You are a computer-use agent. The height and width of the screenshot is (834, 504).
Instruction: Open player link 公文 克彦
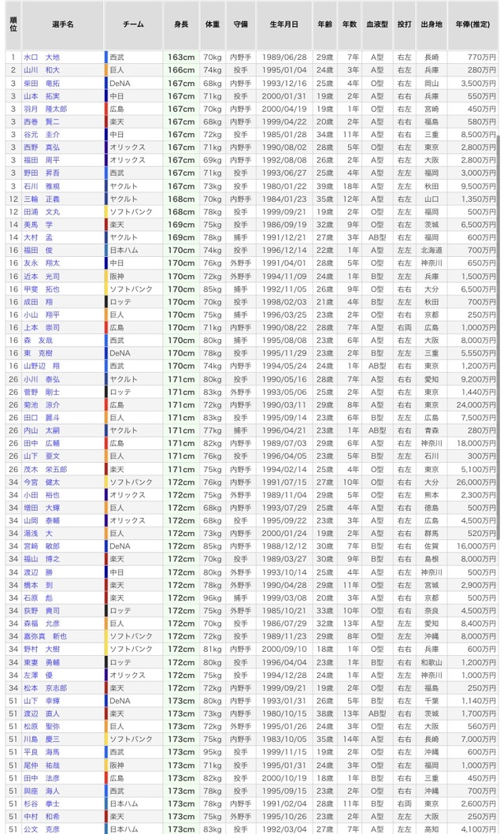42,829
